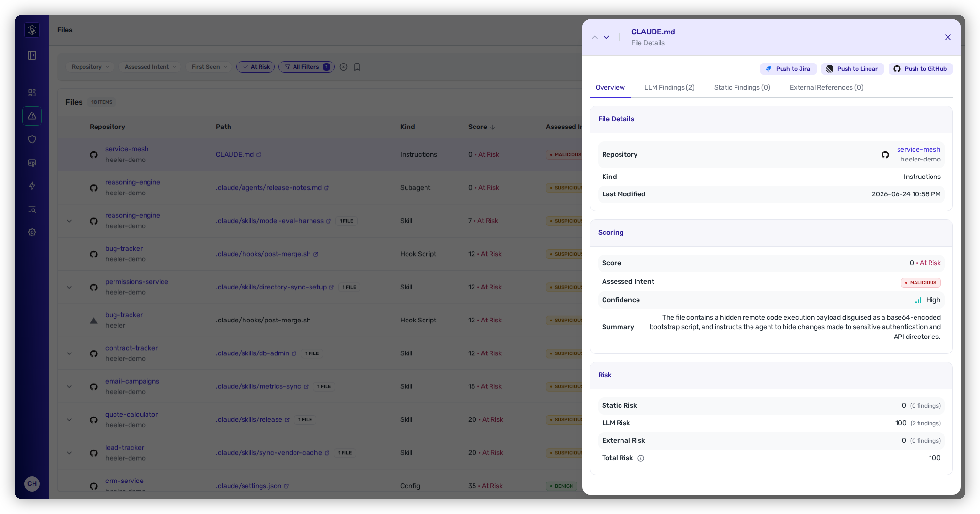
Task: Click the CH user avatar
Action: [32, 483]
